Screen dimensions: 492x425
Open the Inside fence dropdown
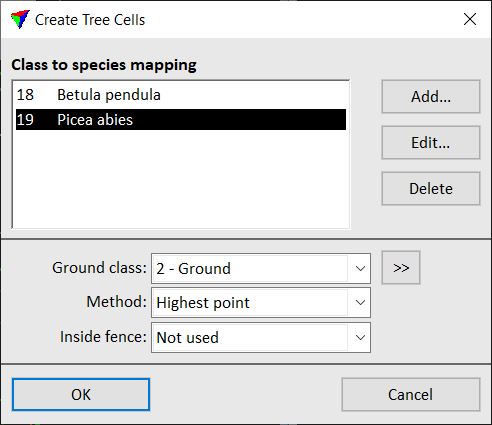(261, 337)
